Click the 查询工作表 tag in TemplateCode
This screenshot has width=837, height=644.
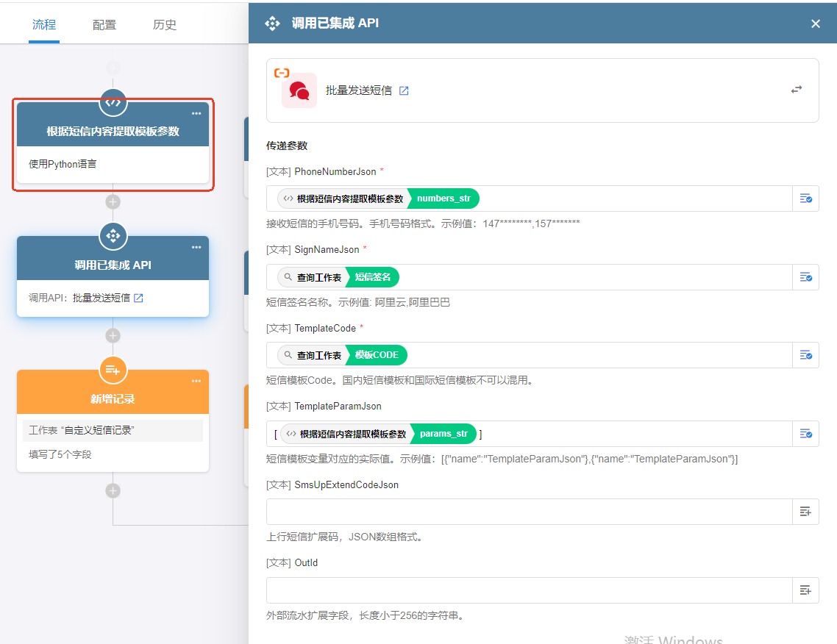click(x=313, y=355)
